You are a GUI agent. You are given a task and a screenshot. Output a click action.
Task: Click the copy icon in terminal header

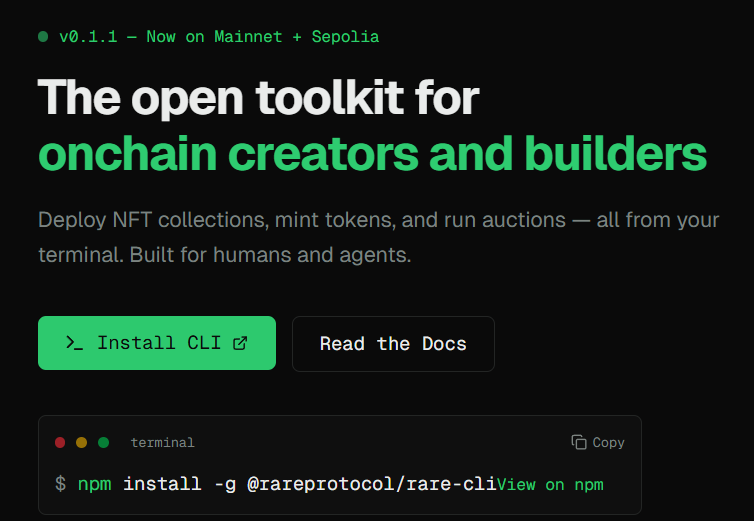(579, 442)
